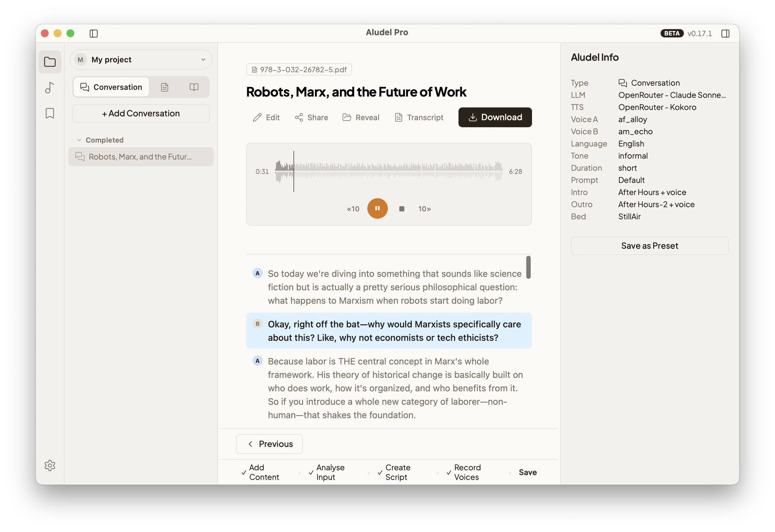
Task: Collapse the Completed section
Action: pyautogui.click(x=101, y=140)
